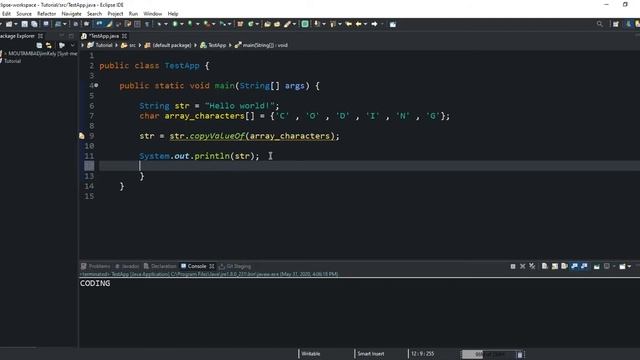The image size is (640, 360).
Task: Click the New Java Class icon
Action: point(251,24)
